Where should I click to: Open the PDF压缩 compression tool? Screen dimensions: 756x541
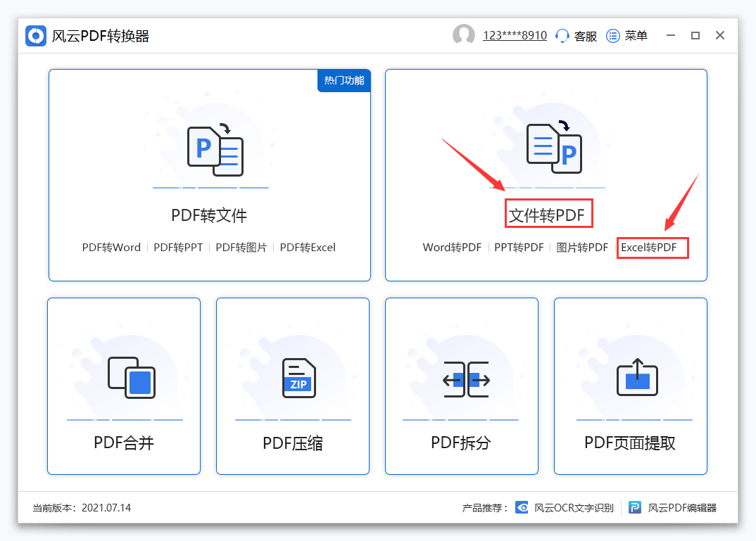pos(292,386)
